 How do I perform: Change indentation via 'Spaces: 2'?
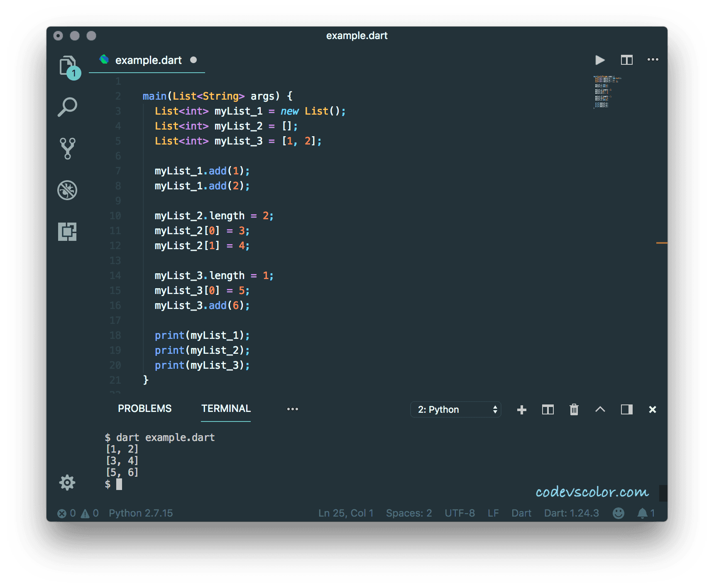click(409, 513)
